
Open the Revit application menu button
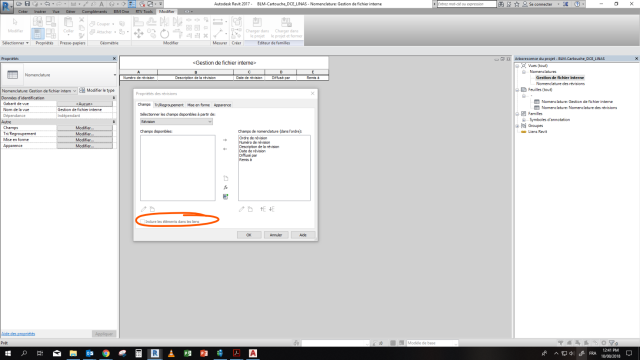(x=7, y=7)
